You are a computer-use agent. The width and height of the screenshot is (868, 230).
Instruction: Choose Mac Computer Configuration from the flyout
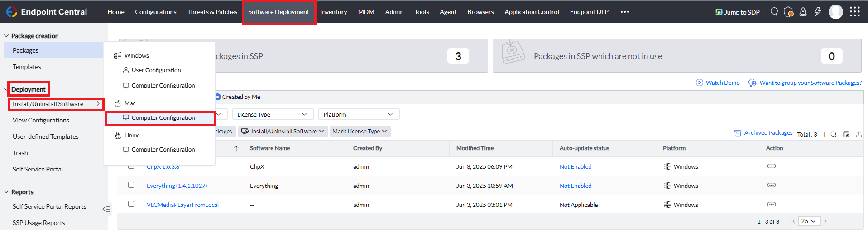[x=163, y=118]
